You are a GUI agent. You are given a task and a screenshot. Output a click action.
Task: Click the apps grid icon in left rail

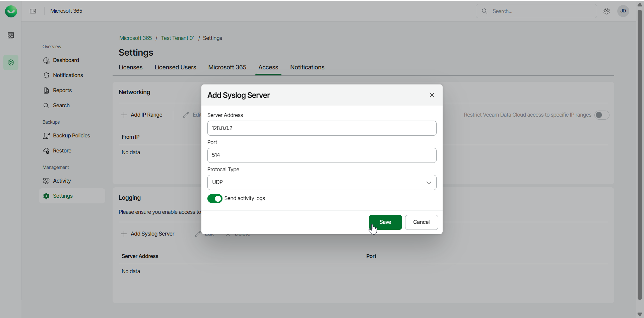coord(11,35)
